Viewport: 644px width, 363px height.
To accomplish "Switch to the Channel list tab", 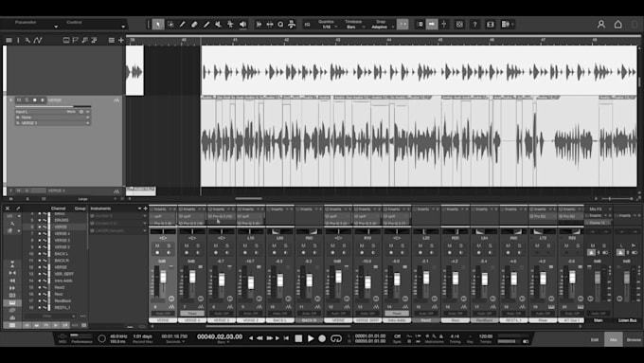I will pyautogui.click(x=59, y=209).
